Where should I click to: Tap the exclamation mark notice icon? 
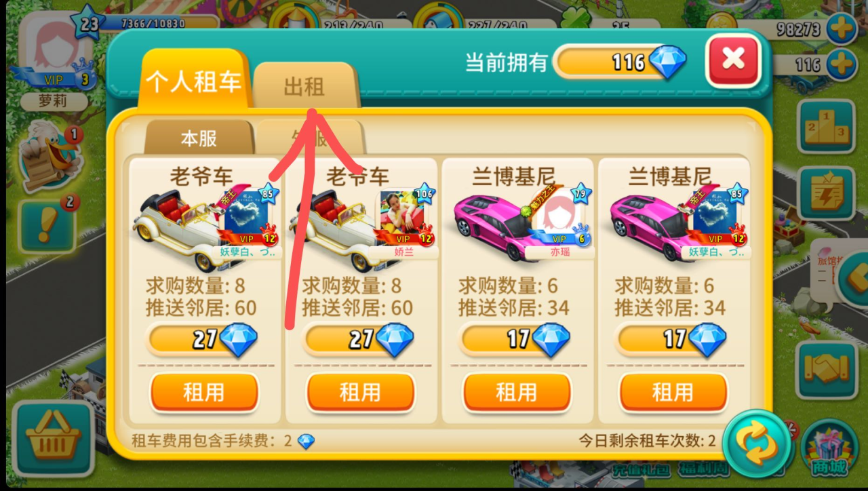pos(47,225)
